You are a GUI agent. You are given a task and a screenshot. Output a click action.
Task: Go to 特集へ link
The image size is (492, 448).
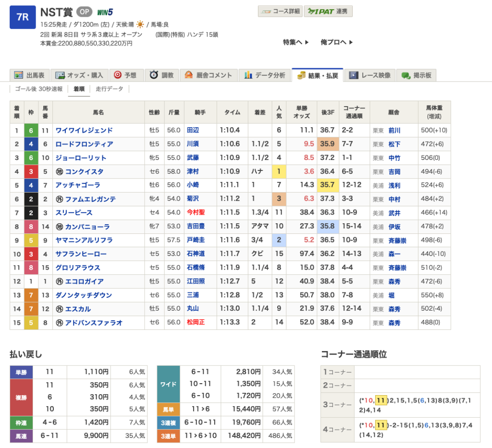pyautogui.click(x=295, y=42)
